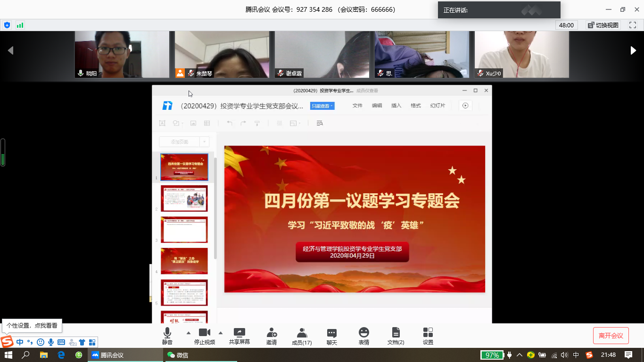Screen dimensions: 644x362
Task: Show next participants with right arrow
Action: (x=633, y=51)
